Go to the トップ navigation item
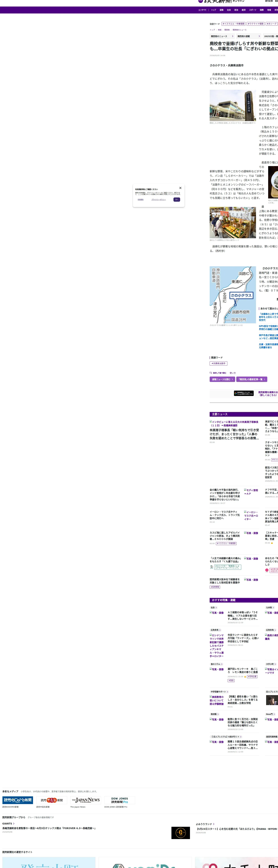 [x=214, y=10]
